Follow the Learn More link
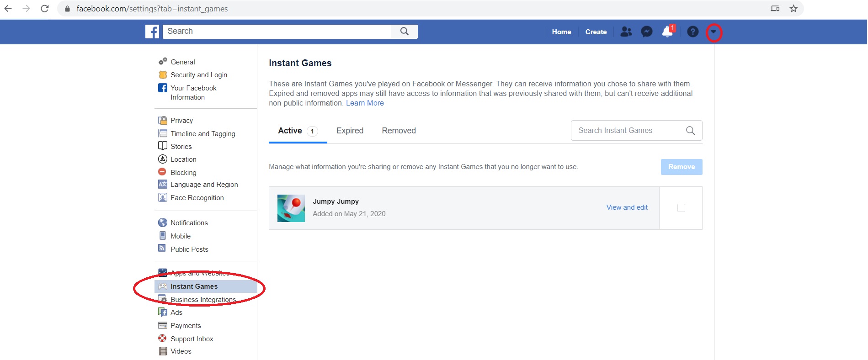The image size is (868, 360). pos(365,103)
